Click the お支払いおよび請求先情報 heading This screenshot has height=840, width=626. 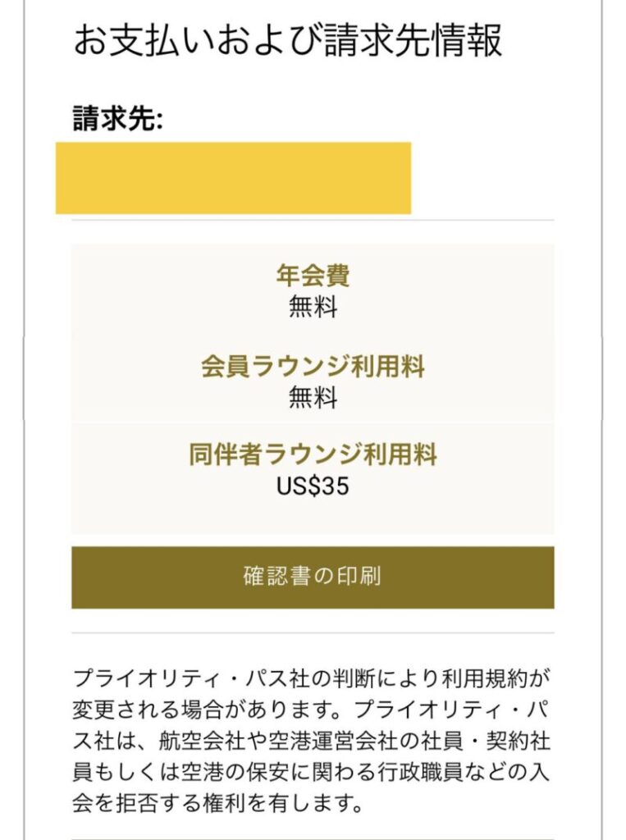click(x=287, y=41)
